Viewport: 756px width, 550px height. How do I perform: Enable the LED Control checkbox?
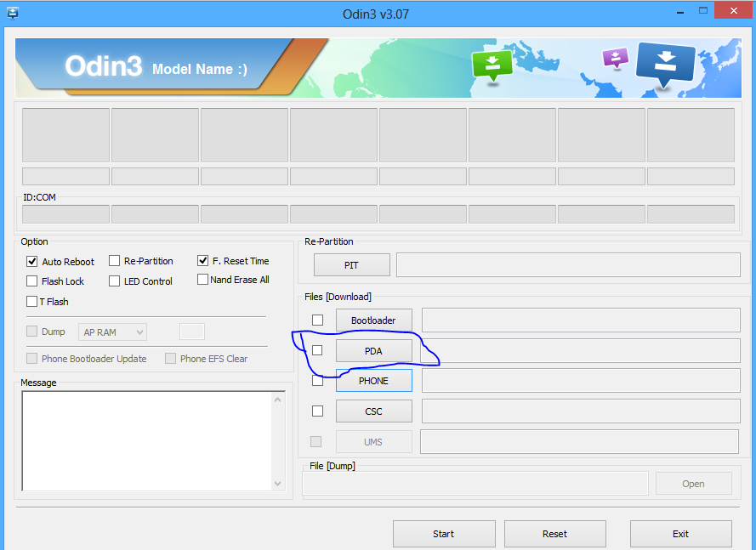pyautogui.click(x=114, y=281)
